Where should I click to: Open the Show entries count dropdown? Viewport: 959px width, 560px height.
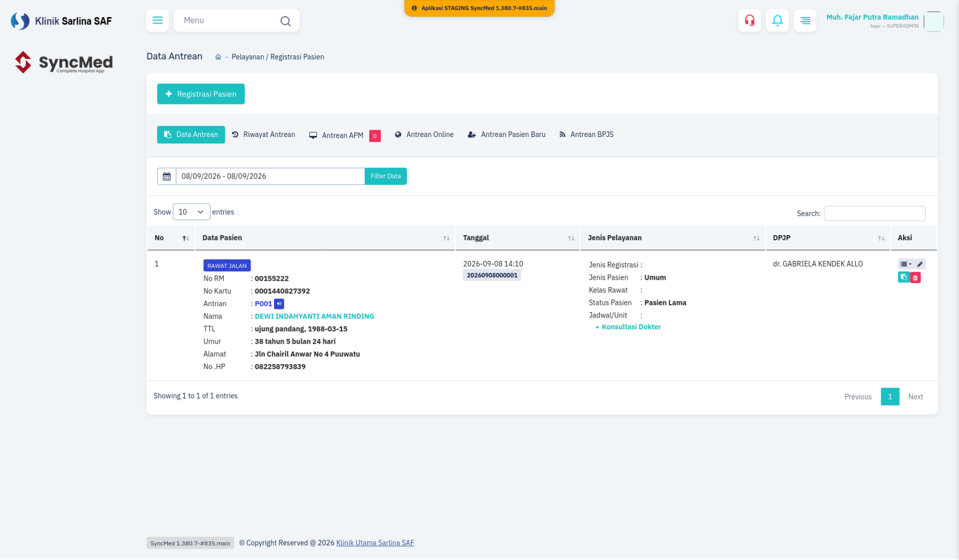click(191, 212)
